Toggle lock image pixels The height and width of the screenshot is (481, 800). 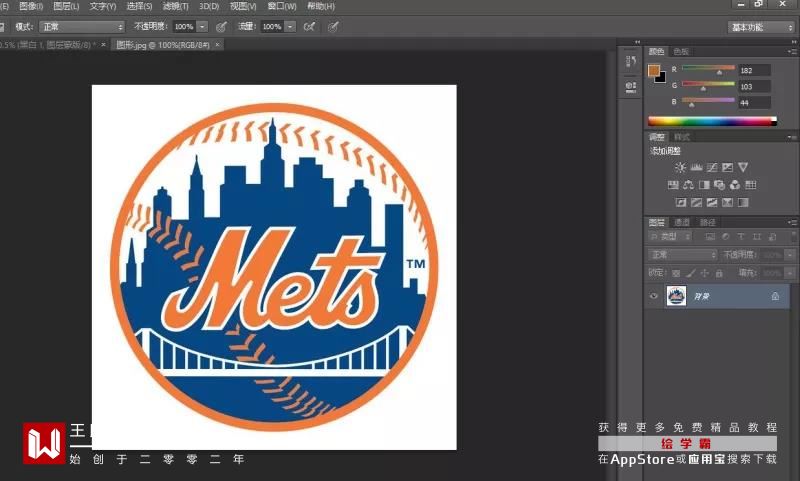pos(690,273)
